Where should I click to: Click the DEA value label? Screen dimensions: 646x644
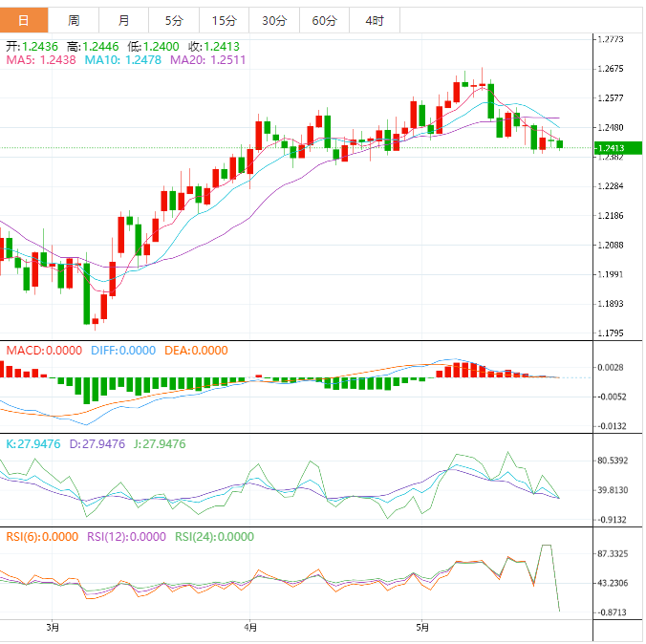tap(196, 351)
